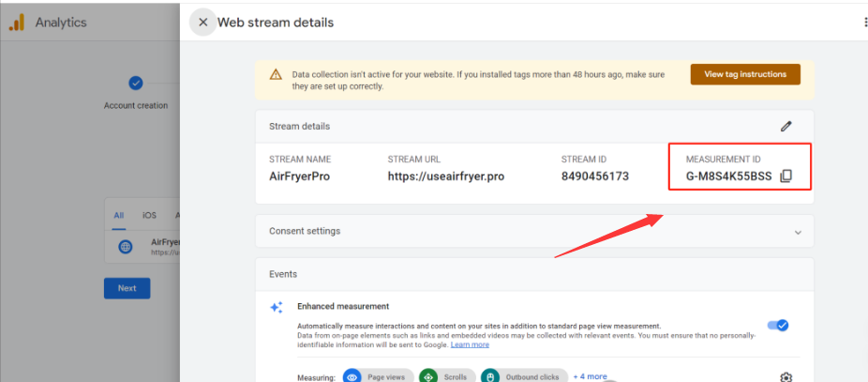Viewport: 868px width, 382px height.
Task: Click the Enhanced measurement sparkle icon
Action: (277, 307)
